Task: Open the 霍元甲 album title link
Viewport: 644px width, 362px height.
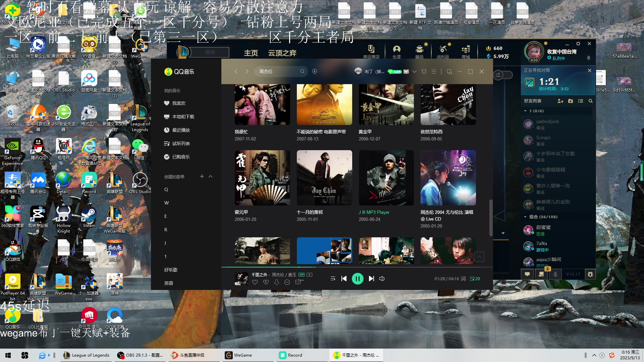Action: pyautogui.click(x=241, y=212)
